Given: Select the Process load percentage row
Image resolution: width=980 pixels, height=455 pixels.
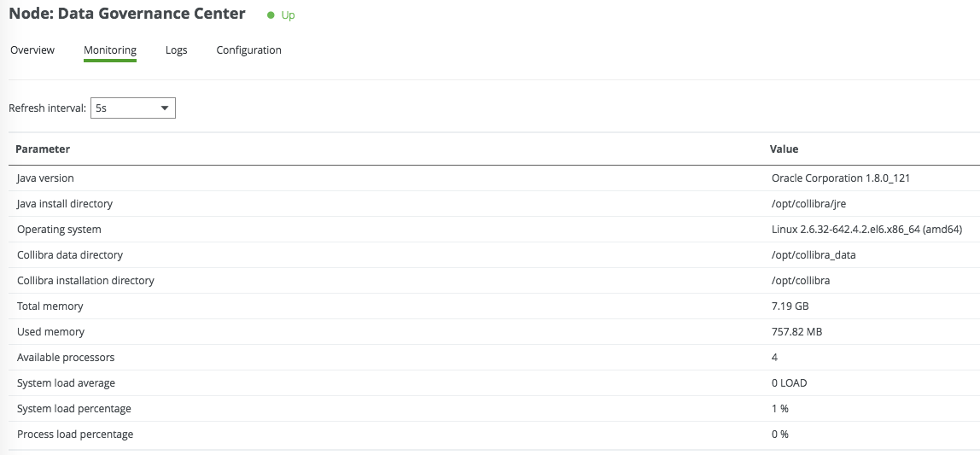Looking at the screenshot, I should (75, 435).
